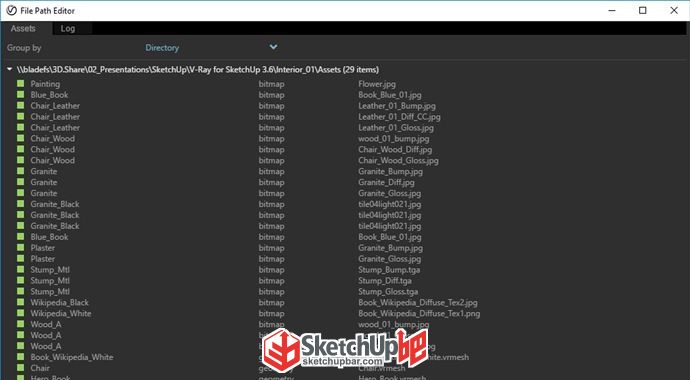Open the Group by Directory dropdown
The height and width of the screenshot is (380, 690).
[211, 48]
